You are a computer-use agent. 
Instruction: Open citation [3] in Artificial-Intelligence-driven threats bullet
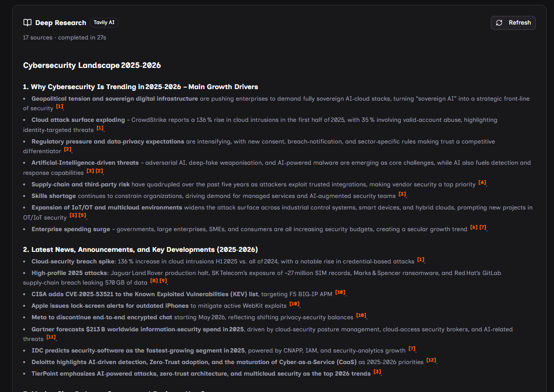click(90, 171)
